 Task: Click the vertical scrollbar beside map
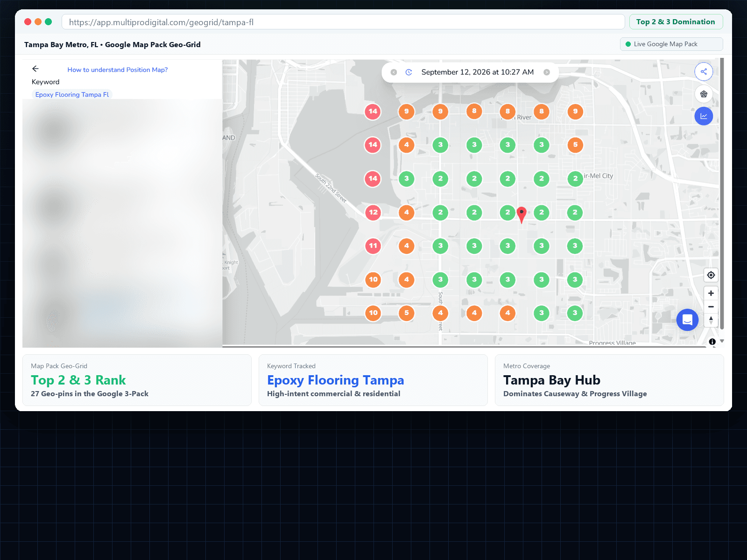[x=722, y=194]
